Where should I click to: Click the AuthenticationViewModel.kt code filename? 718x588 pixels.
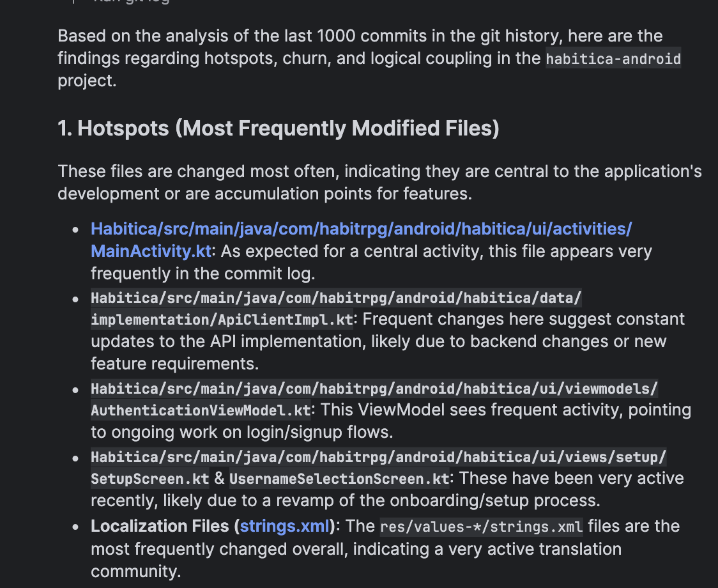click(201, 410)
